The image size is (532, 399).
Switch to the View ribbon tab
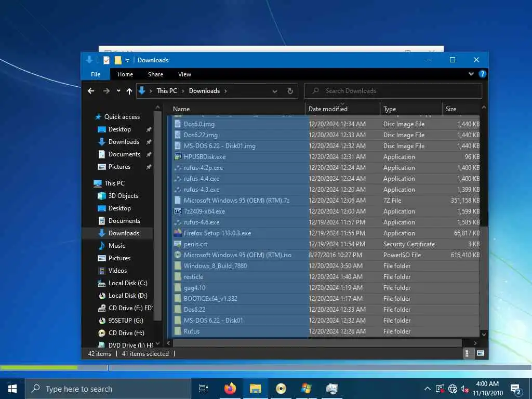tap(184, 74)
